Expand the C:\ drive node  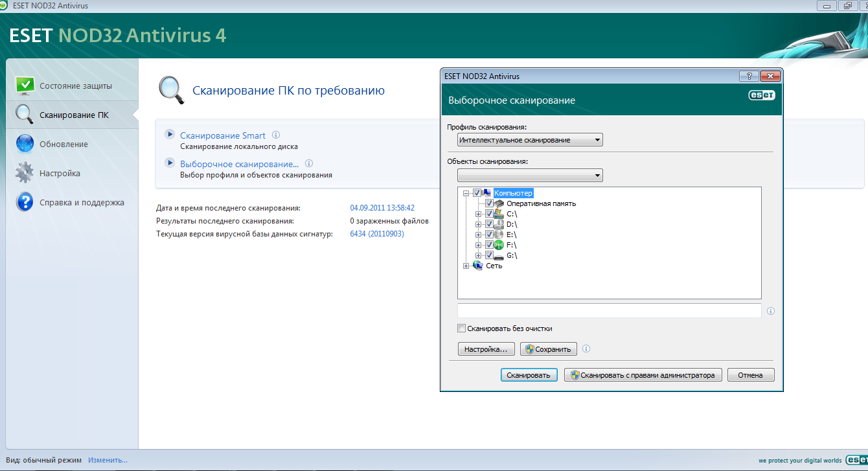(479, 214)
